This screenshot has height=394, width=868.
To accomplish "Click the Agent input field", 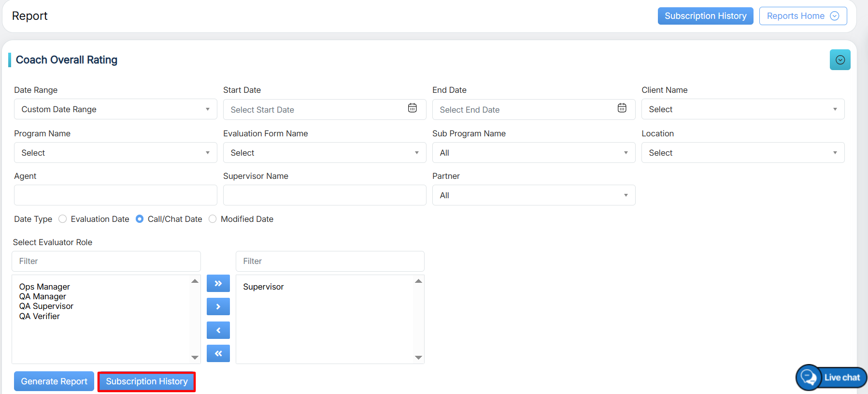I will pos(115,195).
